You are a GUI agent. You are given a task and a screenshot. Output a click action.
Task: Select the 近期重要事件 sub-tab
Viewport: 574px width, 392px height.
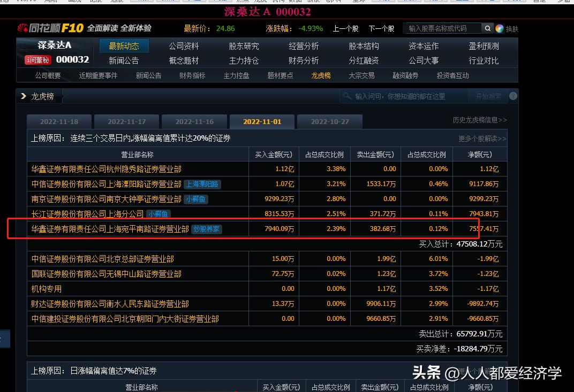point(98,76)
